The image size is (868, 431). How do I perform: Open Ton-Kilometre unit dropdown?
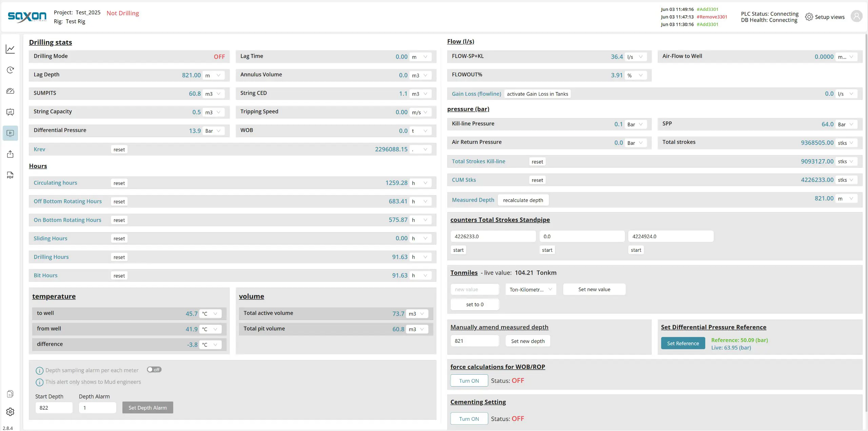click(x=531, y=289)
